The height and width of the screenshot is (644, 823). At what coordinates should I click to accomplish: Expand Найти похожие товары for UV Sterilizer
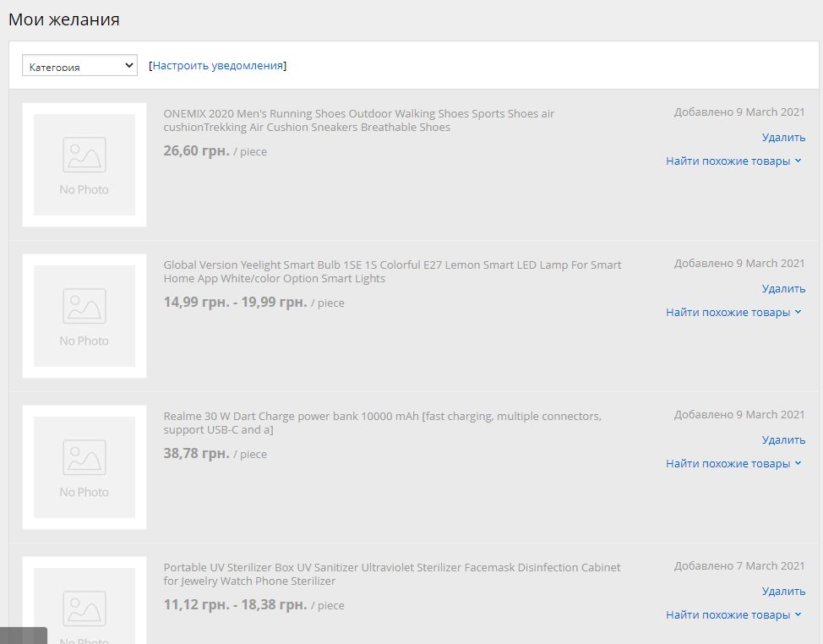[733, 614]
